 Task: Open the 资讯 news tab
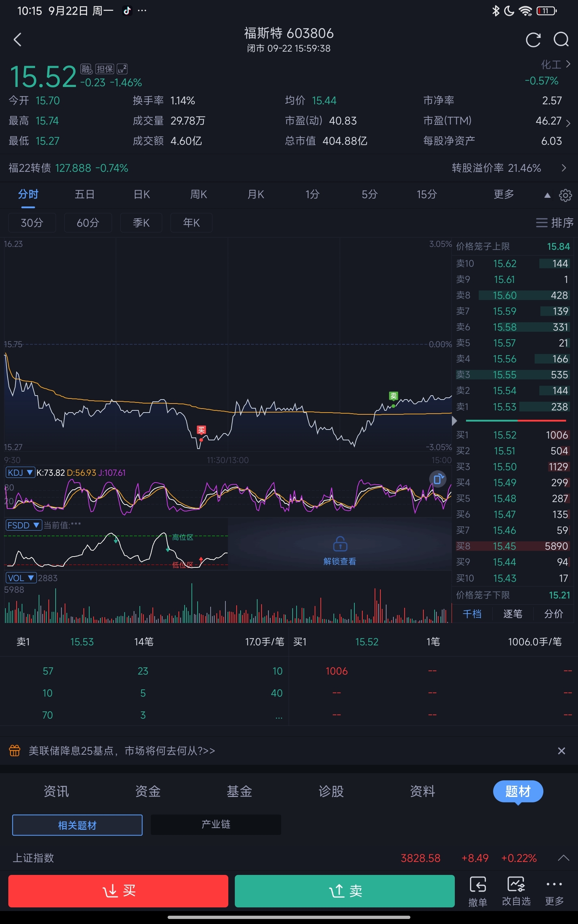[56, 791]
